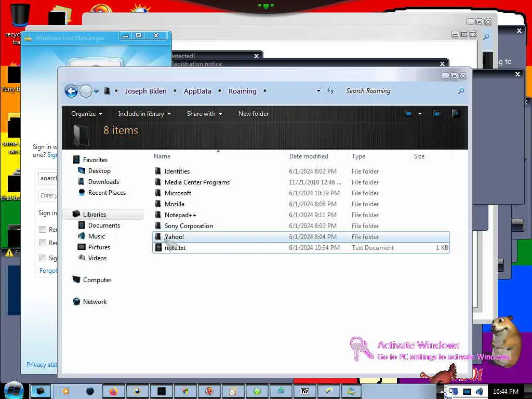
Task: Focus the Search Roaming input field
Action: (x=401, y=91)
